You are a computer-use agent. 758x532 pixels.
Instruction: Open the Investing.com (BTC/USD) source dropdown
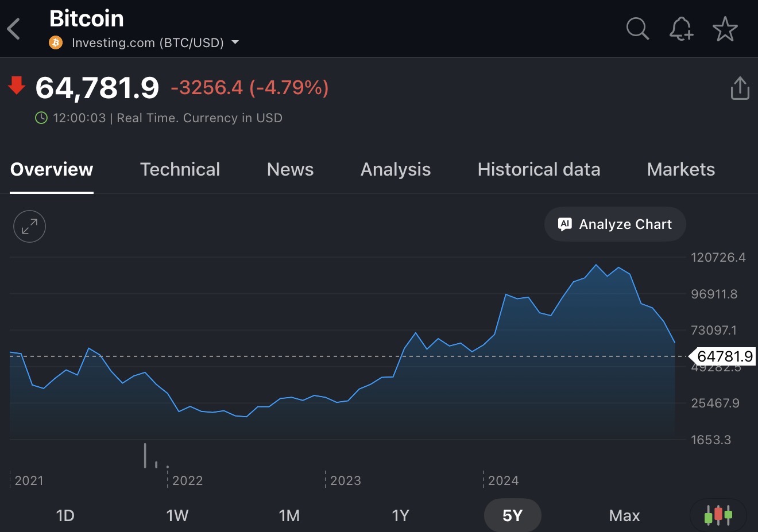(x=235, y=42)
